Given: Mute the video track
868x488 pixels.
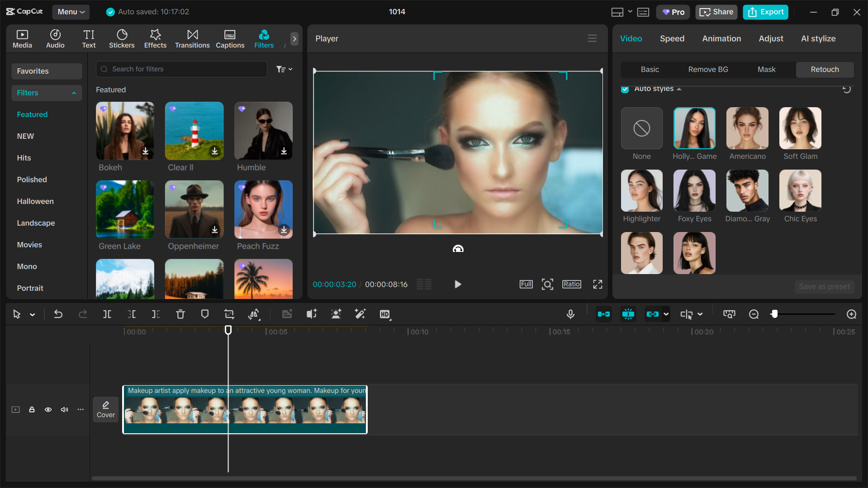Looking at the screenshot, I should [64, 409].
